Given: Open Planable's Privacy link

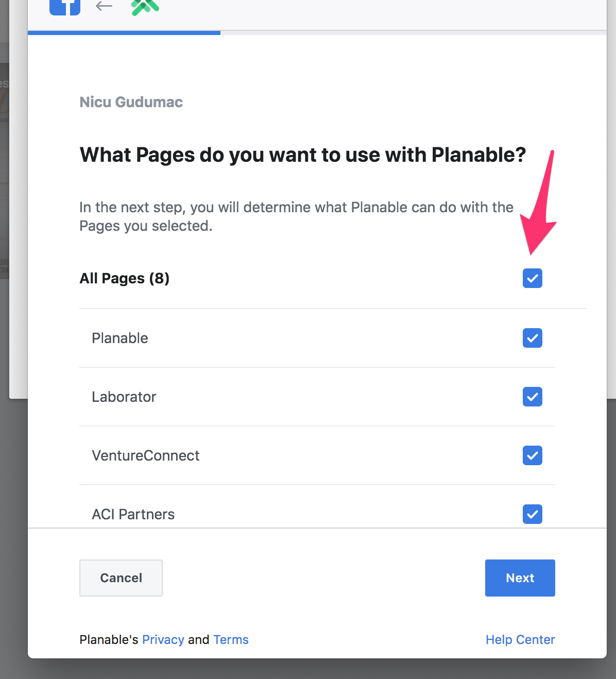Looking at the screenshot, I should (163, 640).
